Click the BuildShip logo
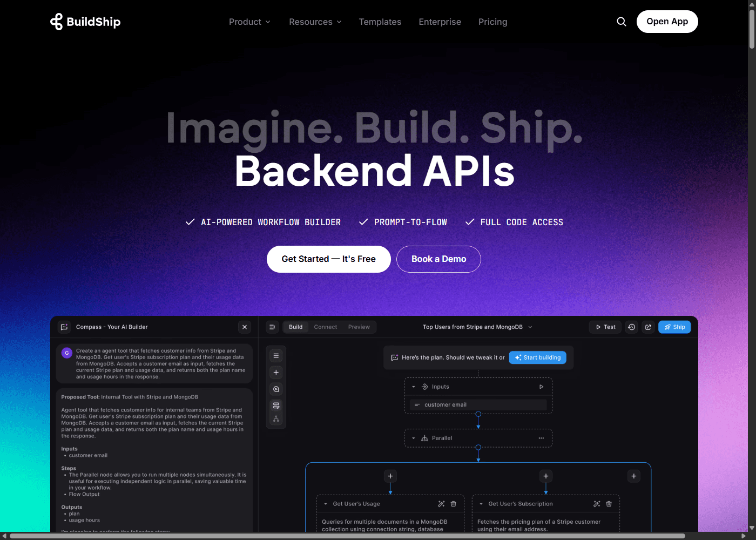Screen dimensions: 756x540 coord(85,22)
